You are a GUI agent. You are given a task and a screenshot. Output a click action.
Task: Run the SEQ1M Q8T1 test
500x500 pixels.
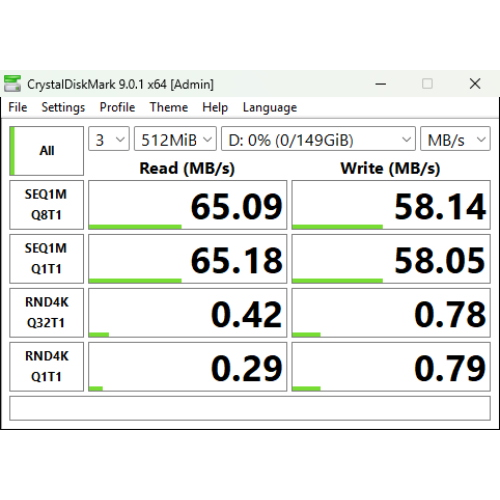[46, 205]
